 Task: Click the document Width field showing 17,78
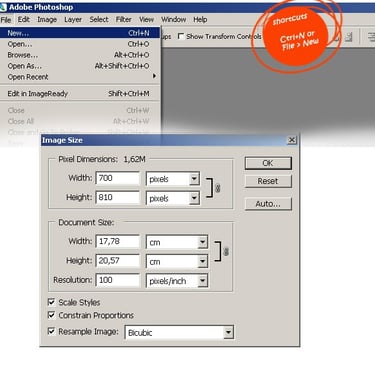[x=117, y=242]
